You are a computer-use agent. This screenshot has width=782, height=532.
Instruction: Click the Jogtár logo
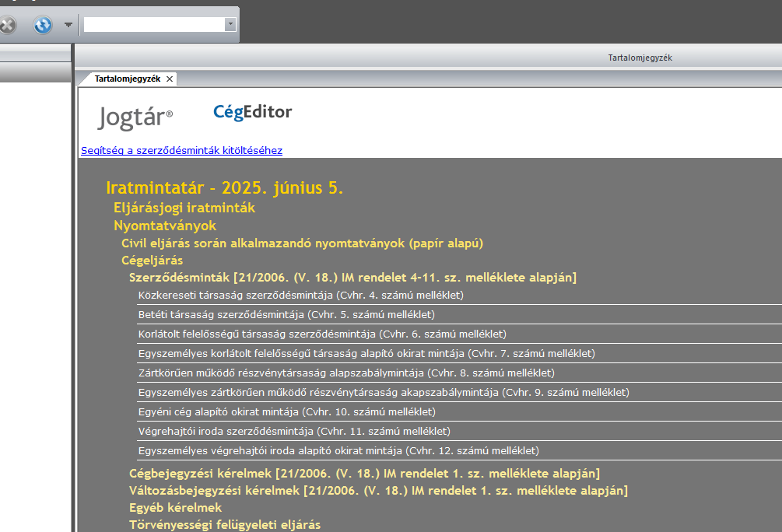(x=135, y=117)
